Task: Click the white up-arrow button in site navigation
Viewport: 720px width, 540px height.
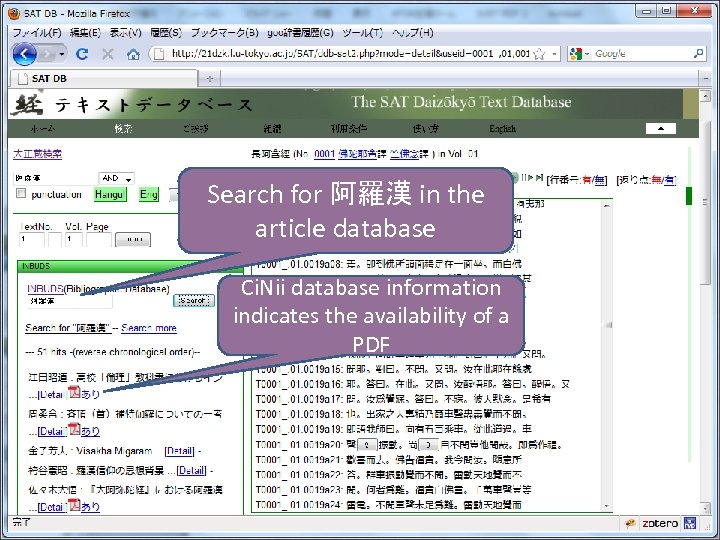Action: [660, 129]
